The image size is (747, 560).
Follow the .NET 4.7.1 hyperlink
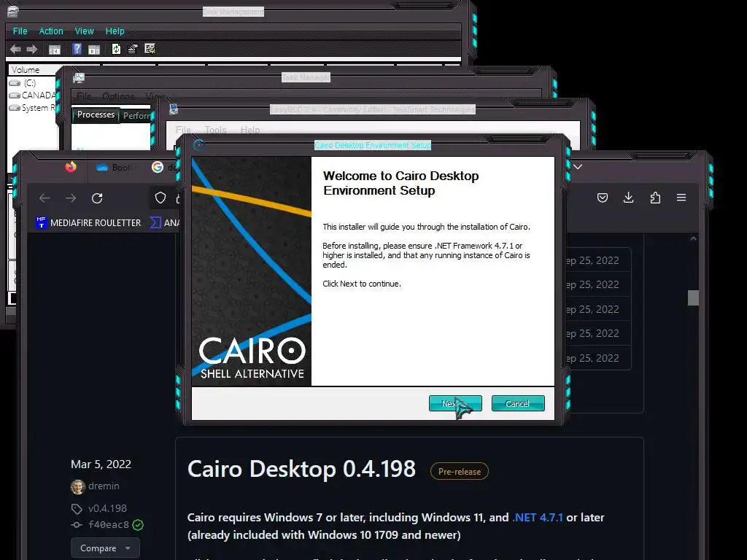point(538,518)
